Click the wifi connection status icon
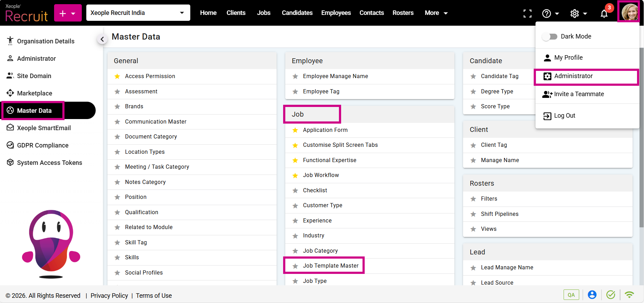This screenshot has width=644, height=303. coord(629,295)
